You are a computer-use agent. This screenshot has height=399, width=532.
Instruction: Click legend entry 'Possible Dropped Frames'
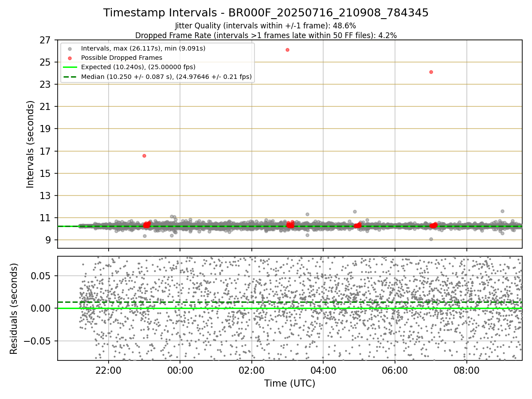[x=121, y=58]
